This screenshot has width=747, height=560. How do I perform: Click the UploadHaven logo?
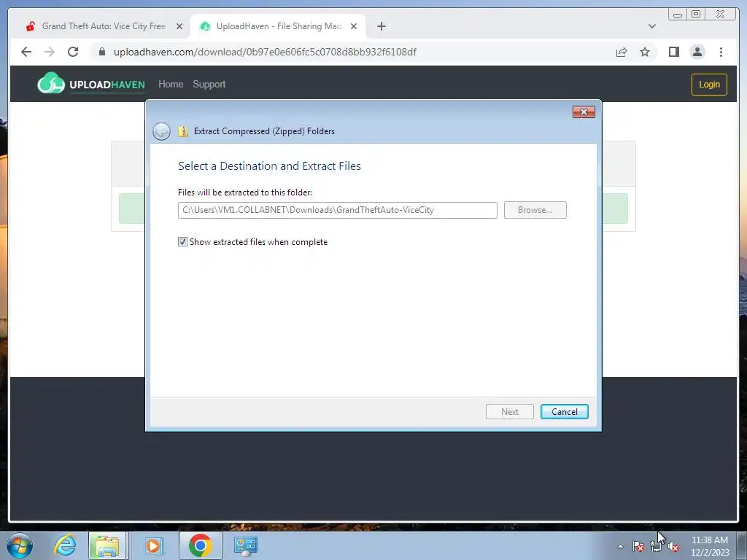(91, 83)
